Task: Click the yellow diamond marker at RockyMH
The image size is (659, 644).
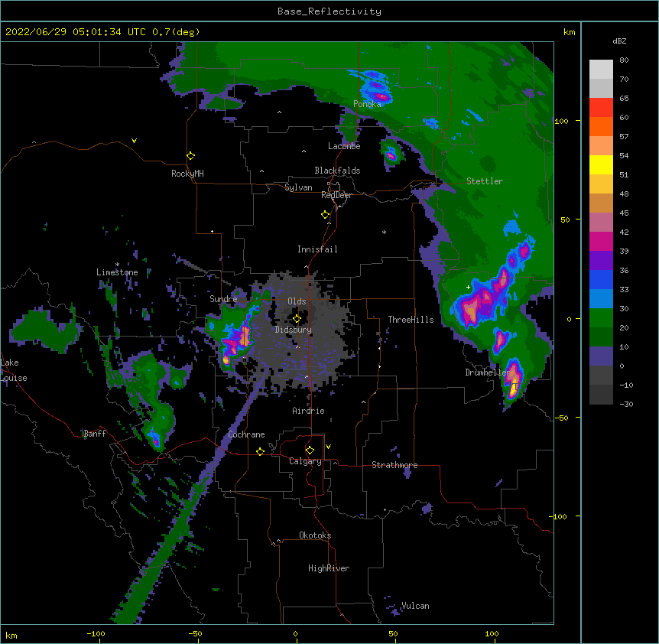Action: point(191,156)
